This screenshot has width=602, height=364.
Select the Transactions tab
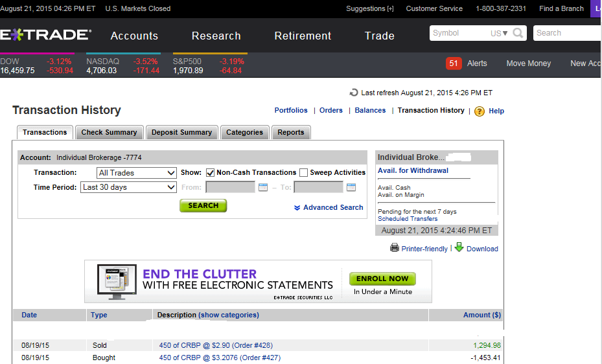tap(45, 132)
